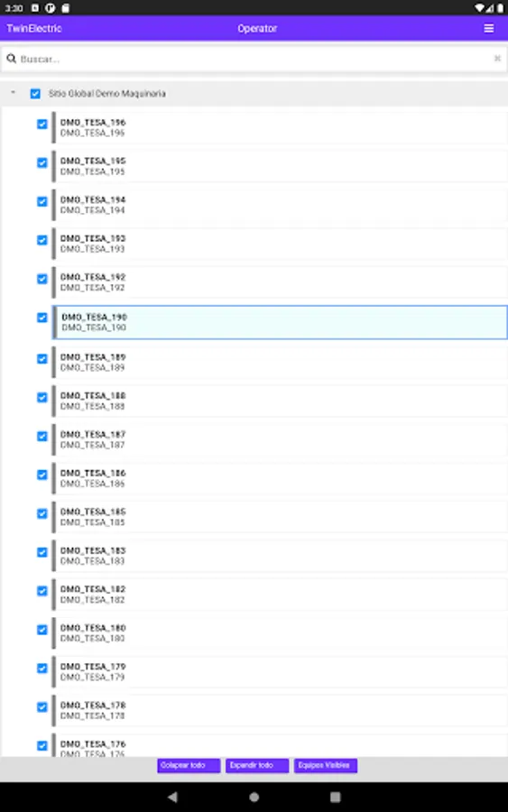Viewport: 508px width, 812px height.
Task: Focus the Buscar search input field
Action: point(254,59)
